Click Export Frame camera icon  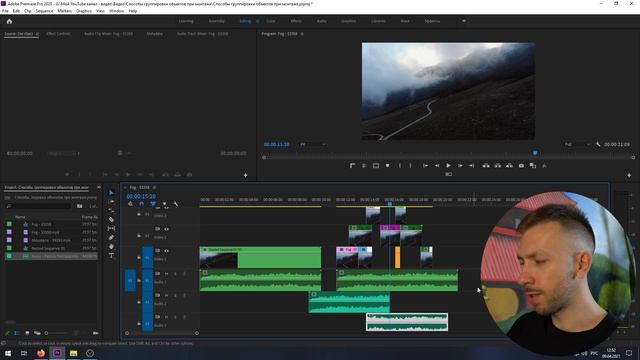[521, 166]
